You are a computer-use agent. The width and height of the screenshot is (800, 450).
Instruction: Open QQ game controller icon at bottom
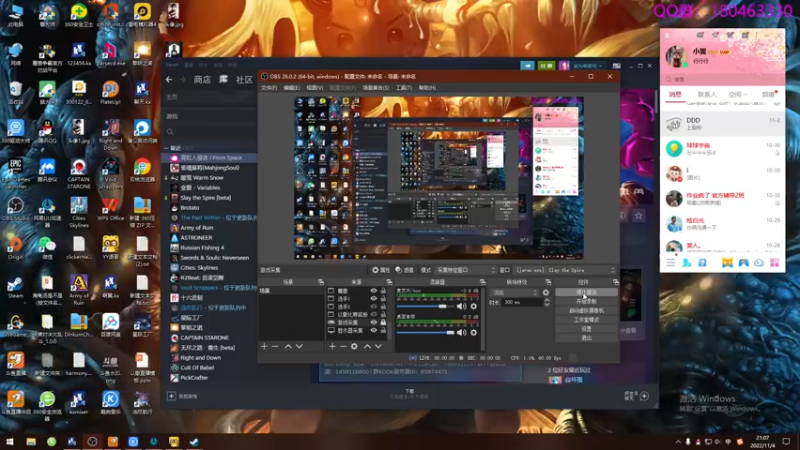743,262
